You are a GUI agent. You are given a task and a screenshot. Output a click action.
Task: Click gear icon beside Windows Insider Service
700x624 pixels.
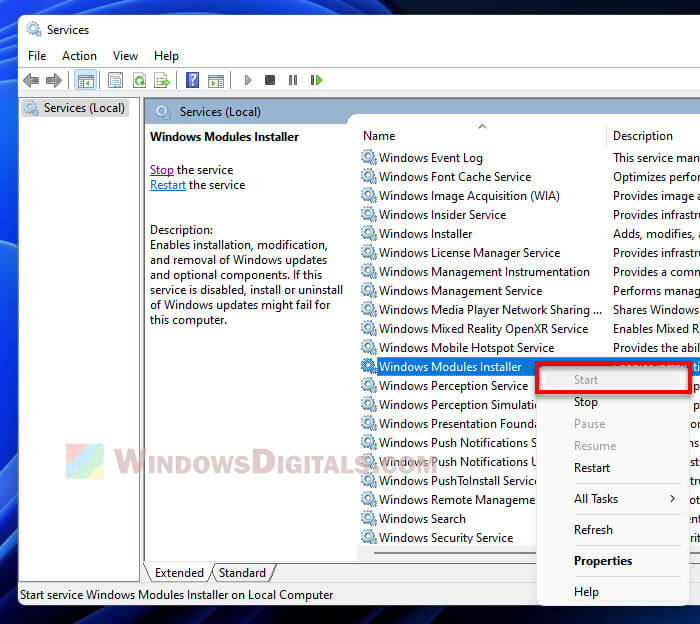(369, 214)
